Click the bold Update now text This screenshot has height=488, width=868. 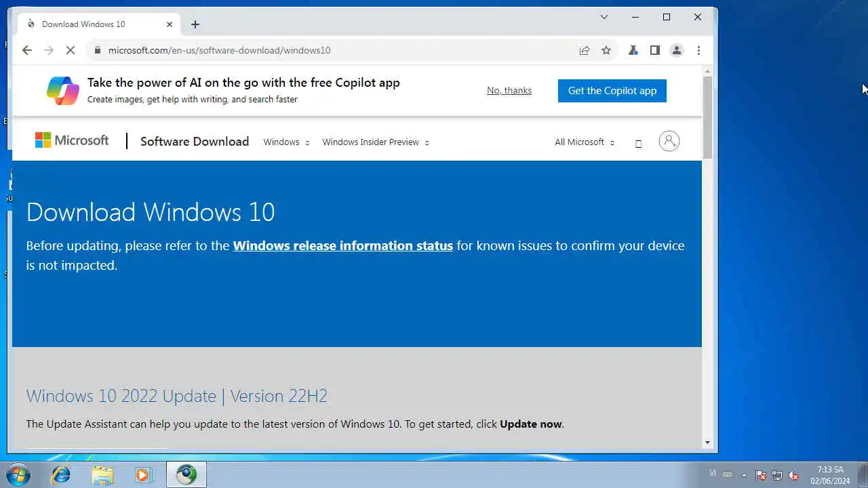[x=531, y=424]
